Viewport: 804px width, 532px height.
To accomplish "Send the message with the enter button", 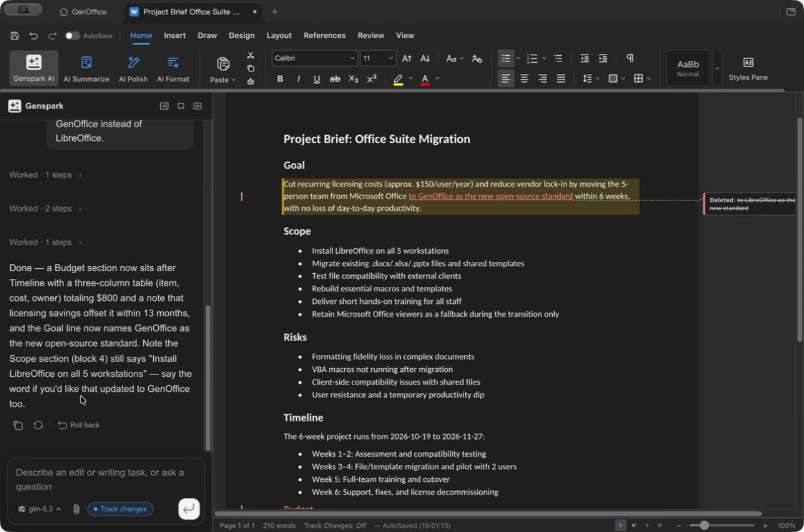I will [x=189, y=509].
